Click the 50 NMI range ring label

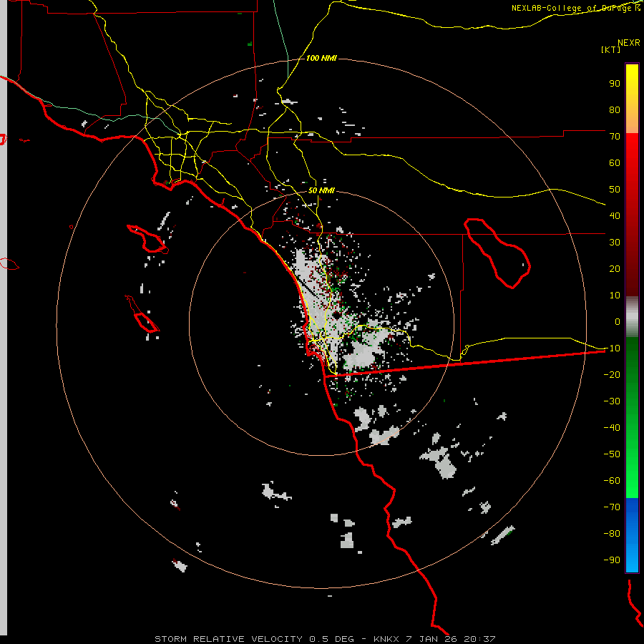(321, 191)
